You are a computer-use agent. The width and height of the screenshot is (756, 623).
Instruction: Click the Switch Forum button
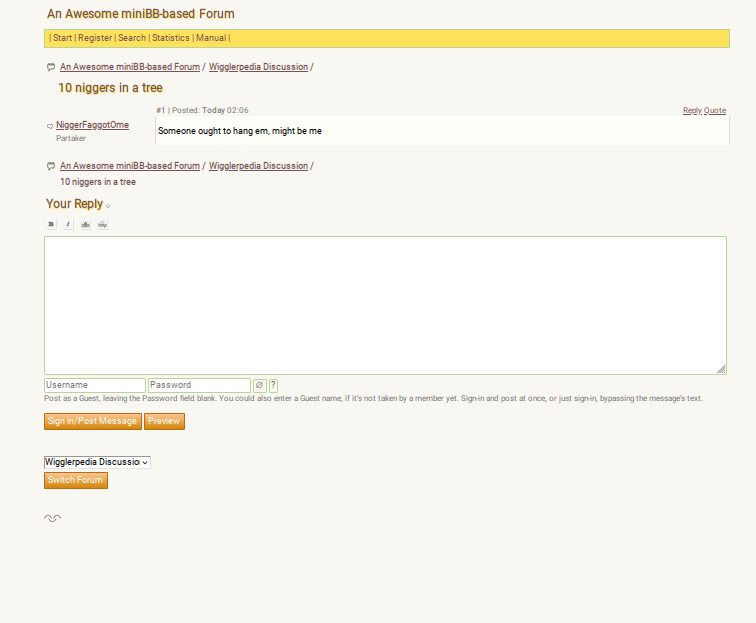[76, 480]
